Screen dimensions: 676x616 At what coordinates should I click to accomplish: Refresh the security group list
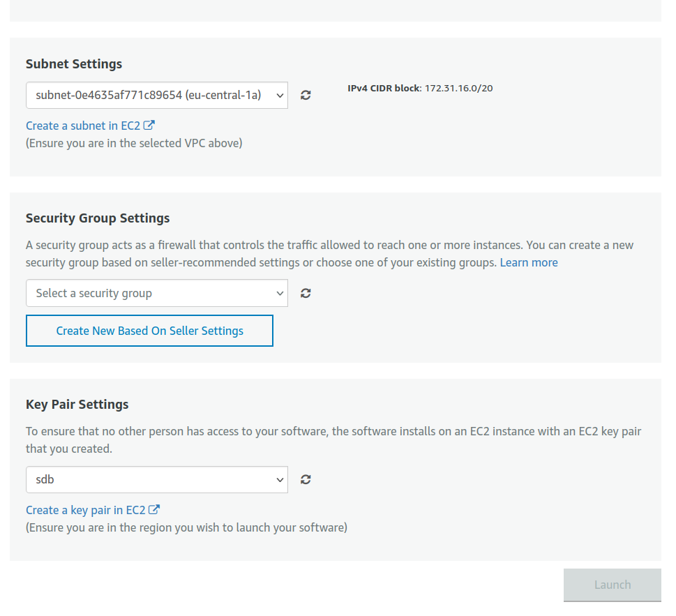click(x=306, y=294)
